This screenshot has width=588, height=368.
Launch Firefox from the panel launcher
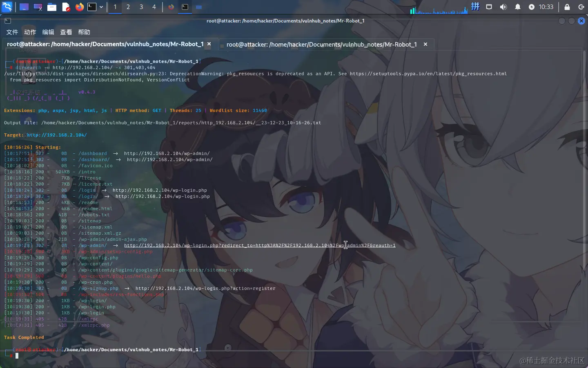80,7
